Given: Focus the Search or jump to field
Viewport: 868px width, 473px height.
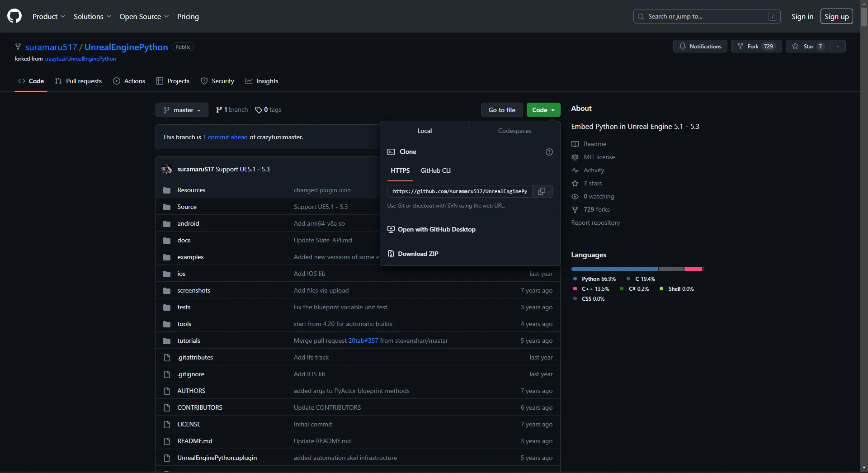Looking at the screenshot, I should coord(707,16).
